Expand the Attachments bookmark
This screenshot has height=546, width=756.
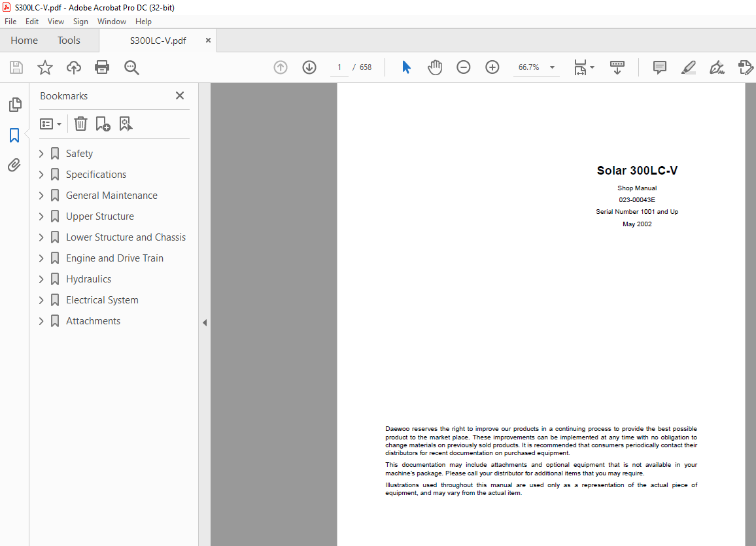pyautogui.click(x=41, y=321)
